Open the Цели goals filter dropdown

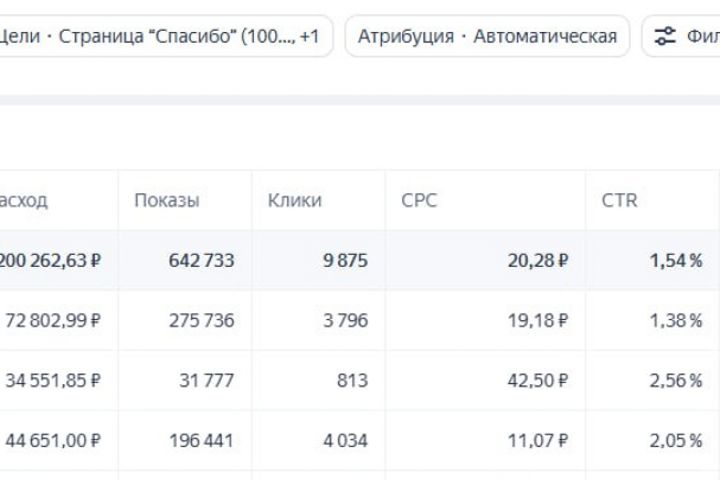[160, 37]
